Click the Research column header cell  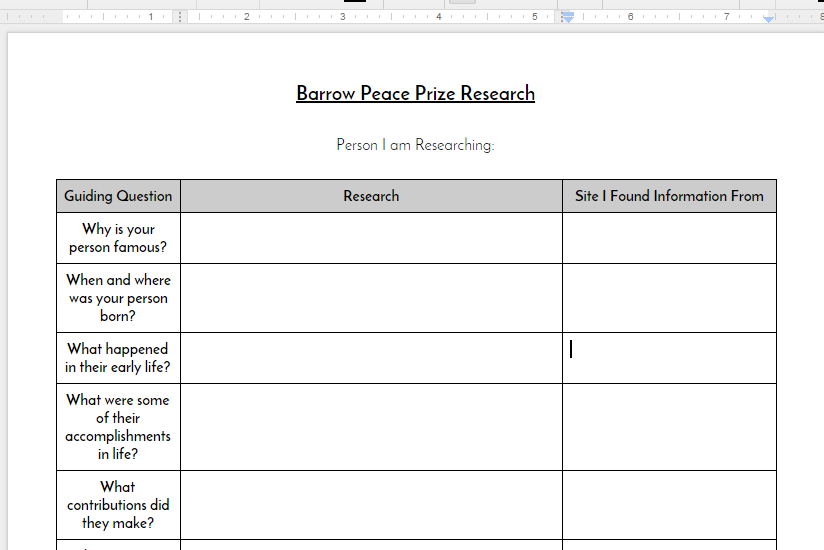371,196
